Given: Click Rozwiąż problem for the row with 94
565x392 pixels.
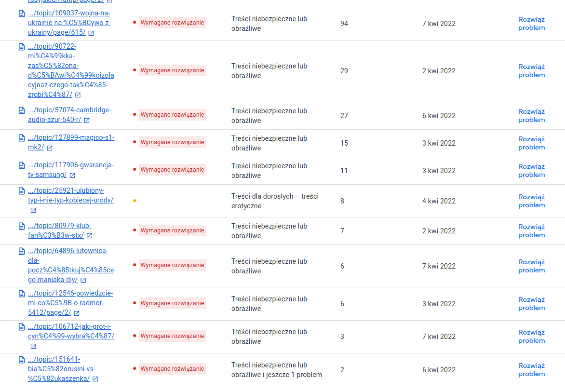Looking at the screenshot, I should (531, 24).
